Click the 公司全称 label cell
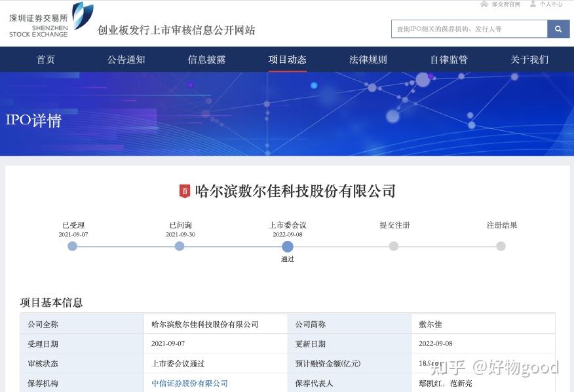The image size is (574, 392). point(82,324)
